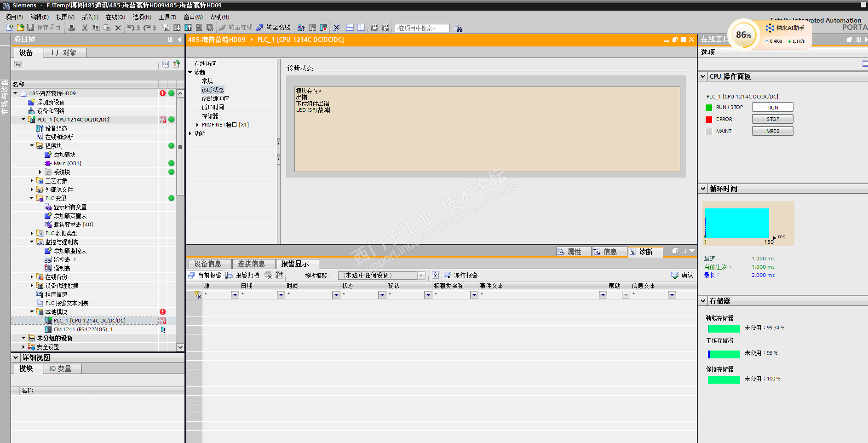Expand the 功能 navigation node

click(x=190, y=133)
